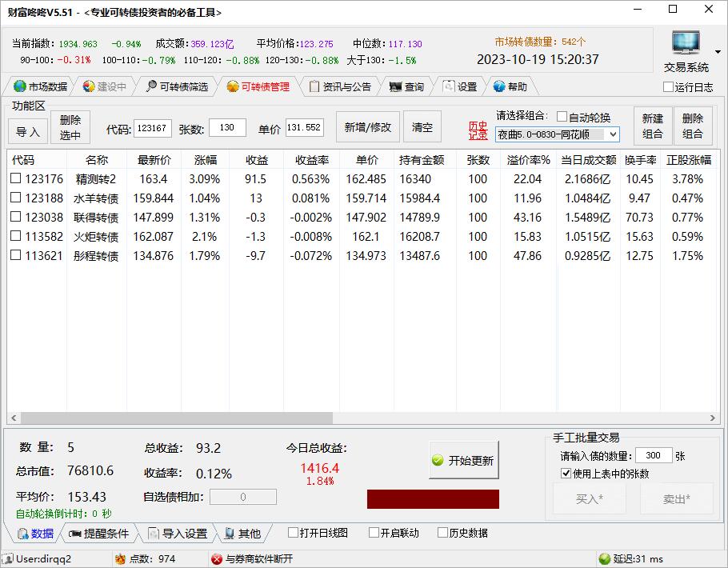
Task: Click the dark red progress bar
Action: [433, 499]
